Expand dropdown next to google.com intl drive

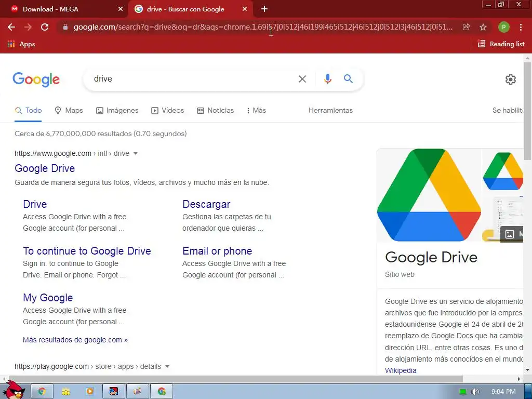coord(136,153)
